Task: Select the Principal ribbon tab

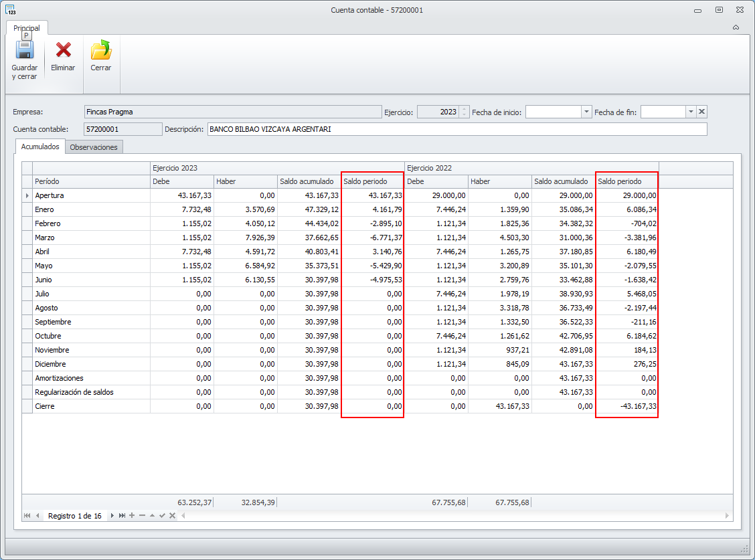Action: click(27, 28)
